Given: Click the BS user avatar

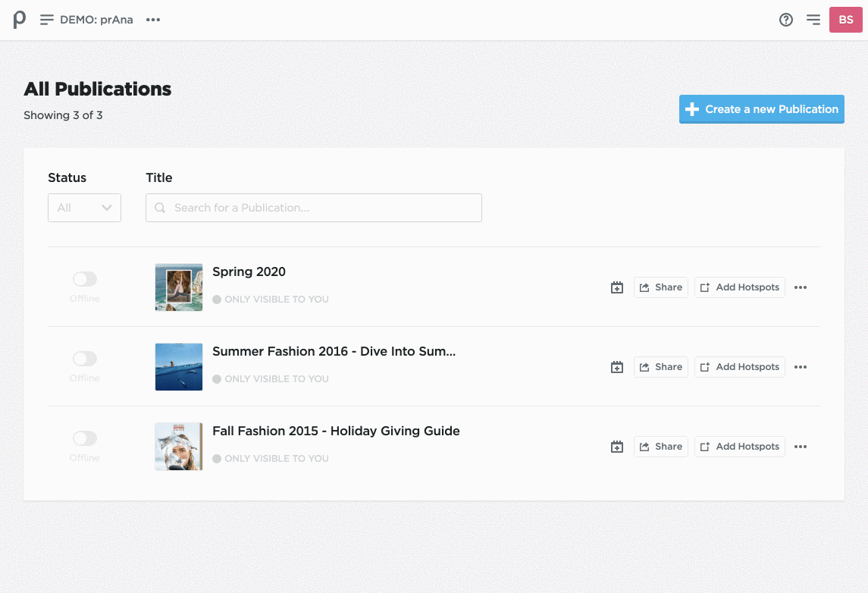Looking at the screenshot, I should click(x=846, y=20).
